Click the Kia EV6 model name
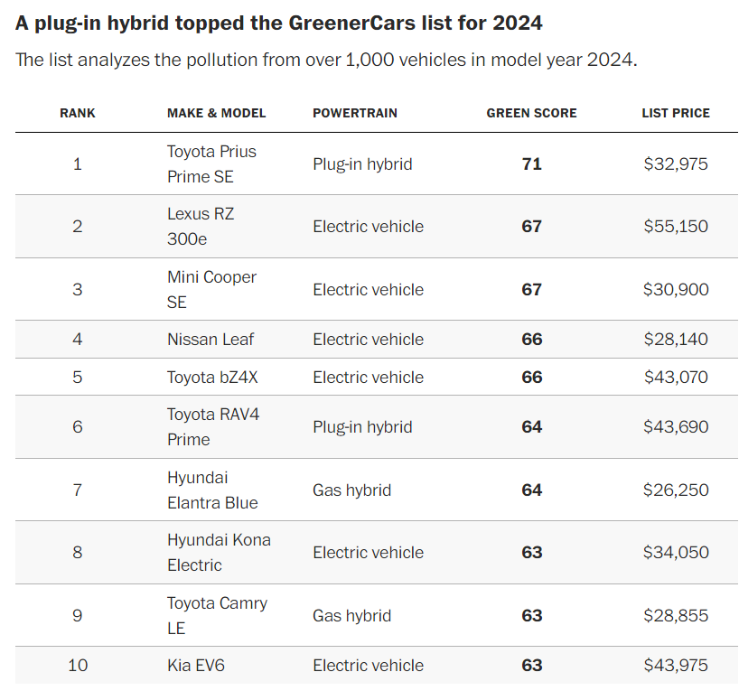 click(x=196, y=666)
